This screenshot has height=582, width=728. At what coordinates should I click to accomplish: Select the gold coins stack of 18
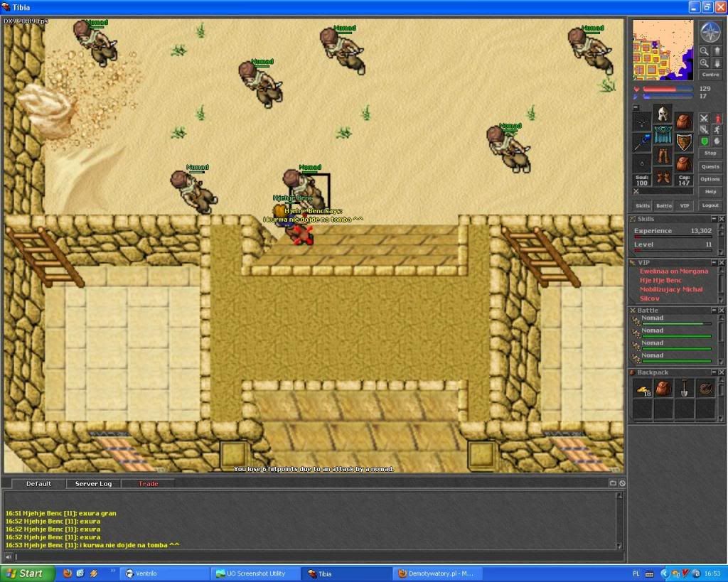[x=643, y=389]
